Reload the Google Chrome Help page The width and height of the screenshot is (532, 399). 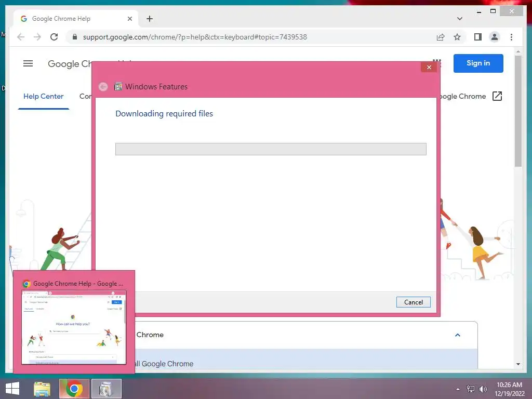[x=54, y=37]
